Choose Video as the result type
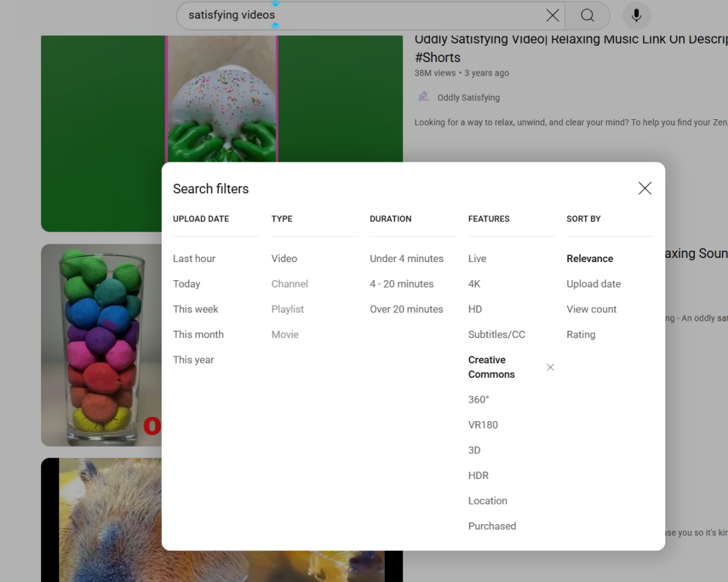Viewport: 728px width, 582px height. click(x=284, y=259)
